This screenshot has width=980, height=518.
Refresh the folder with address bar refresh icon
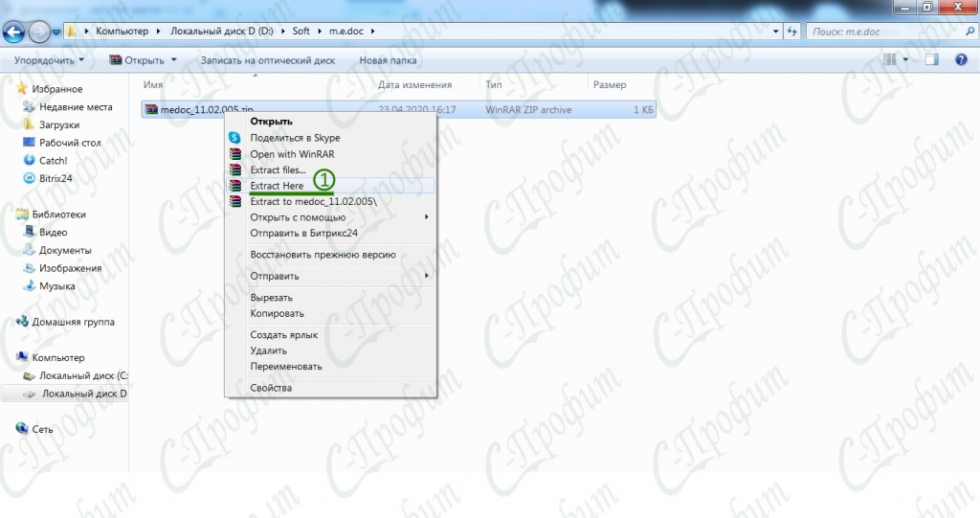(x=791, y=32)
